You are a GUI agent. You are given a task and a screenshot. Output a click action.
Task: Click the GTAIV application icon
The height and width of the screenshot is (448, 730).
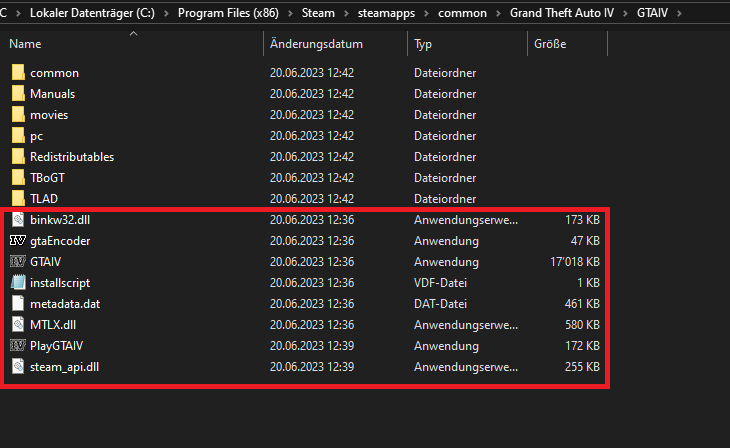point(17,262)
